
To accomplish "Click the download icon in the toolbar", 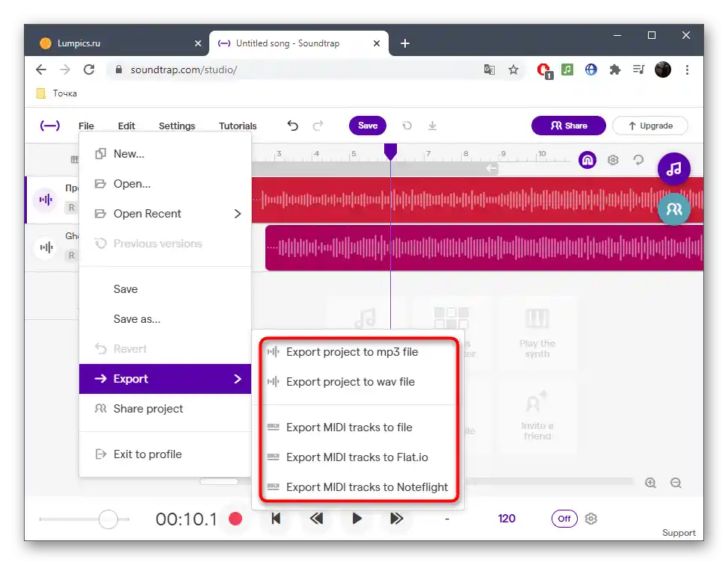I will 432,126.
